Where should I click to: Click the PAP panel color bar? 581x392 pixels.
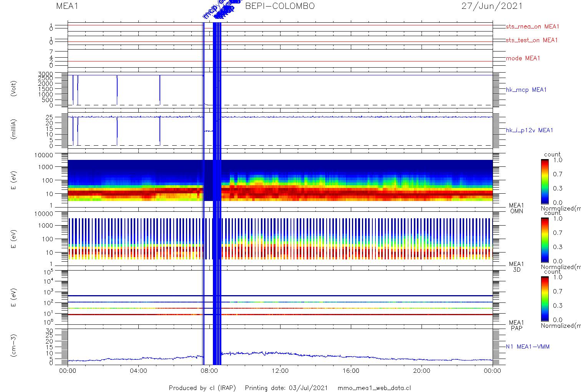click(544, 299)
